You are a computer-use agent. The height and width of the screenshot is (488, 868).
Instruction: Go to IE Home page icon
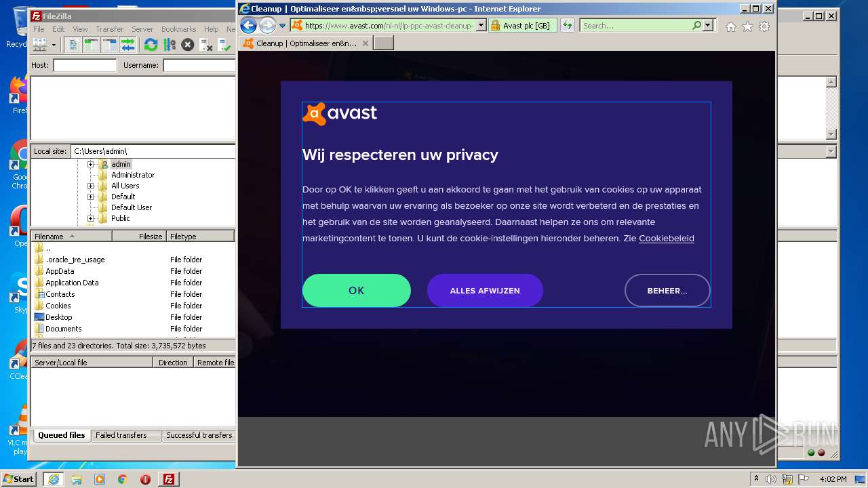pos(731,26)
